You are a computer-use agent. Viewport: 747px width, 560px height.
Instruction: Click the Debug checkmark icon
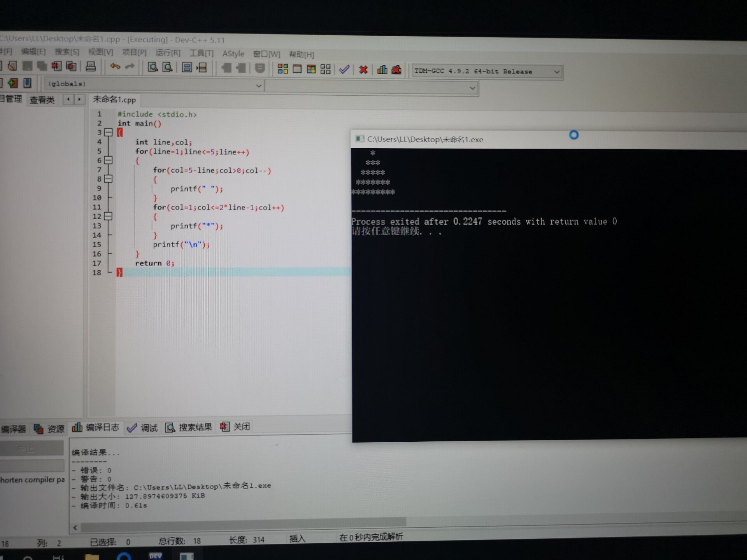[x=344, y=70]
